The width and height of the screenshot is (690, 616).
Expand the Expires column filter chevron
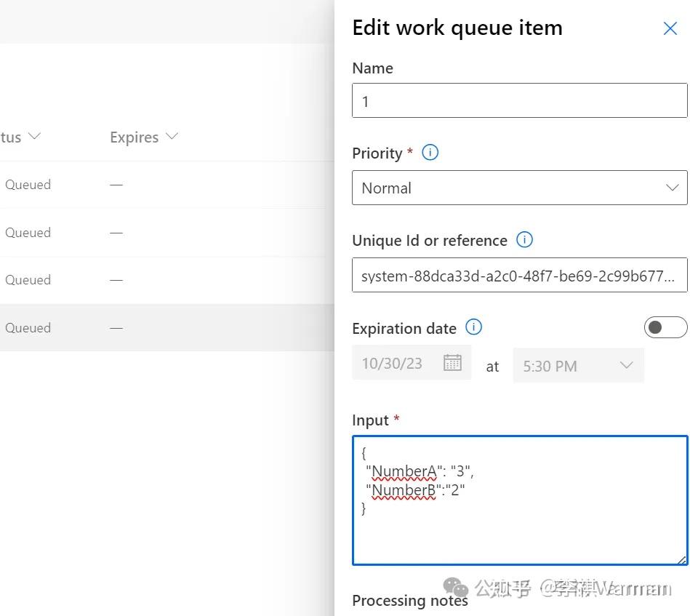172,136
